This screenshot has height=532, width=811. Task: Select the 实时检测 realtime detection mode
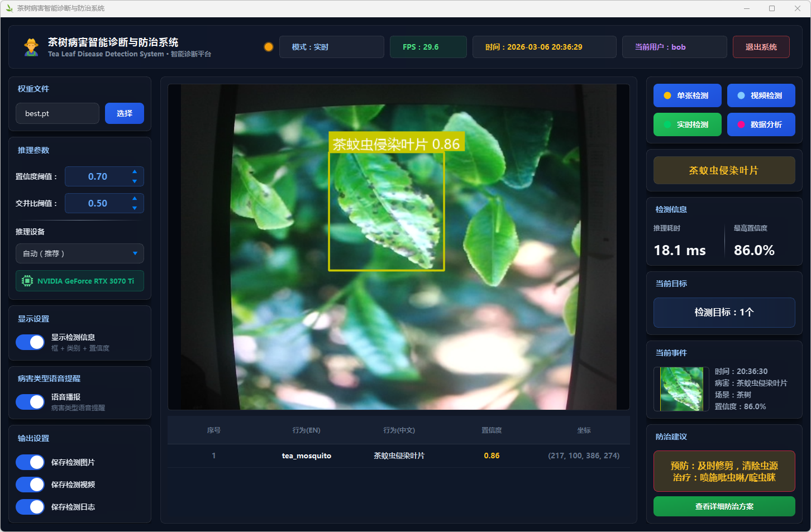coord(687,124)
